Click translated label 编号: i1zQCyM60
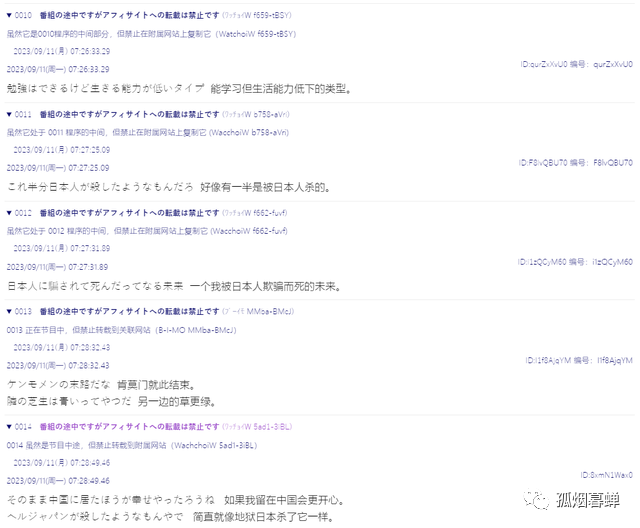 (601, 262)
